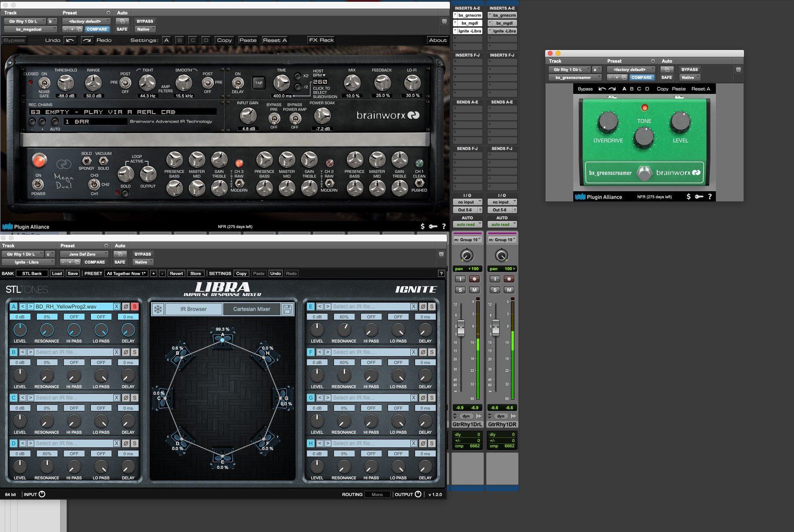Toggle phase invert on IR slot A
Screen dimensions: 794x532
(x=126, y=307)
